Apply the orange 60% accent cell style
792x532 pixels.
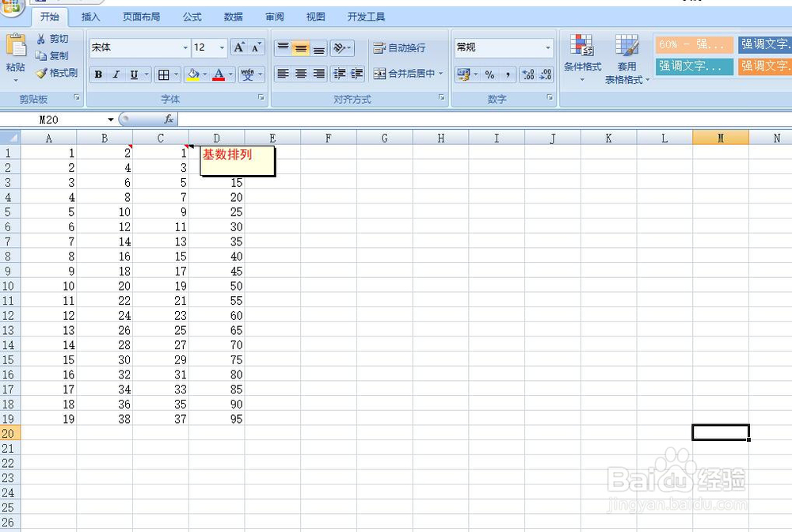[694, 44]
